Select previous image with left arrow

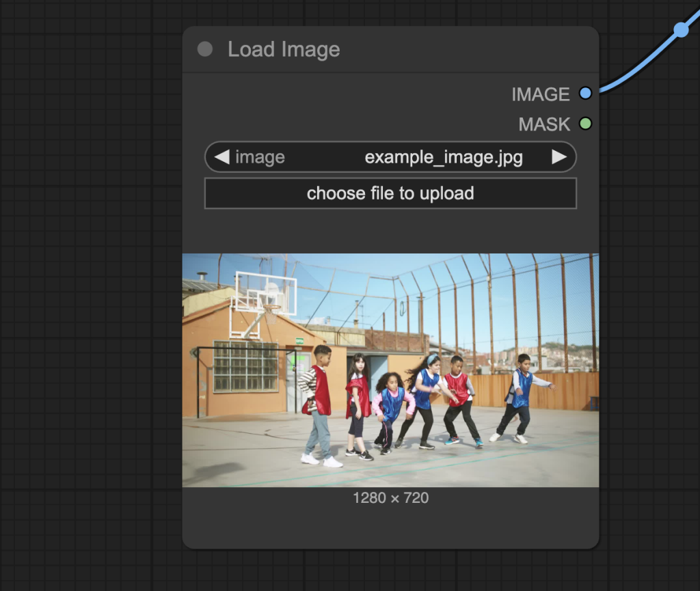221,157
